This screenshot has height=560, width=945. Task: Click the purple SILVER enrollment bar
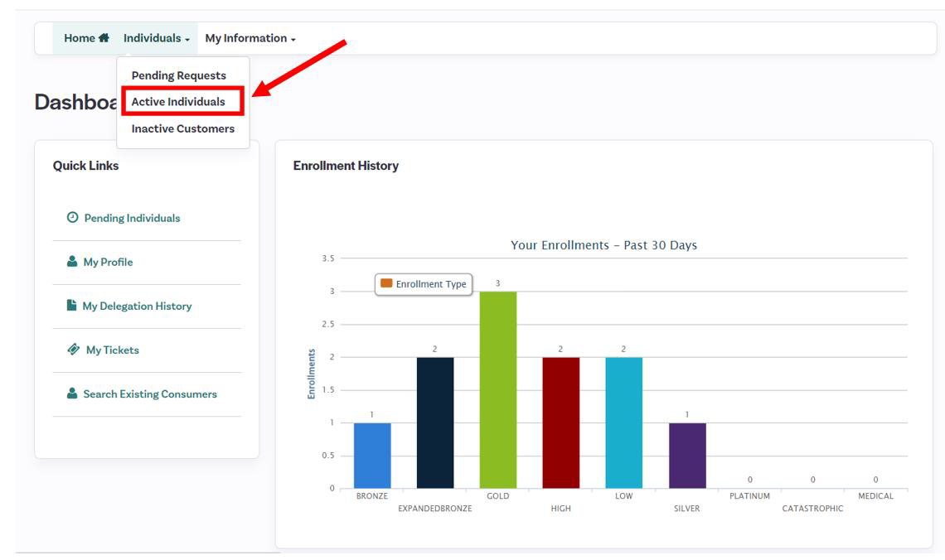tap(686, 456)
